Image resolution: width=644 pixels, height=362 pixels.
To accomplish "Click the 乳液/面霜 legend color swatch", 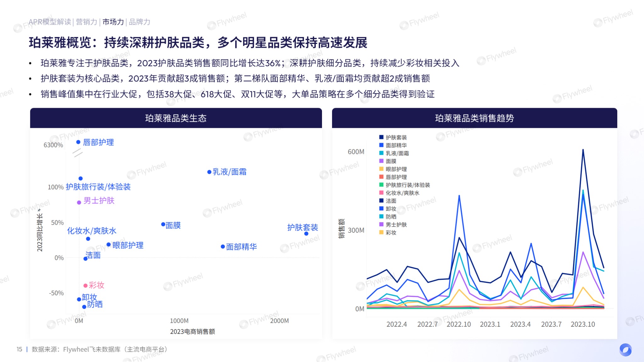I will pos(381,153).
